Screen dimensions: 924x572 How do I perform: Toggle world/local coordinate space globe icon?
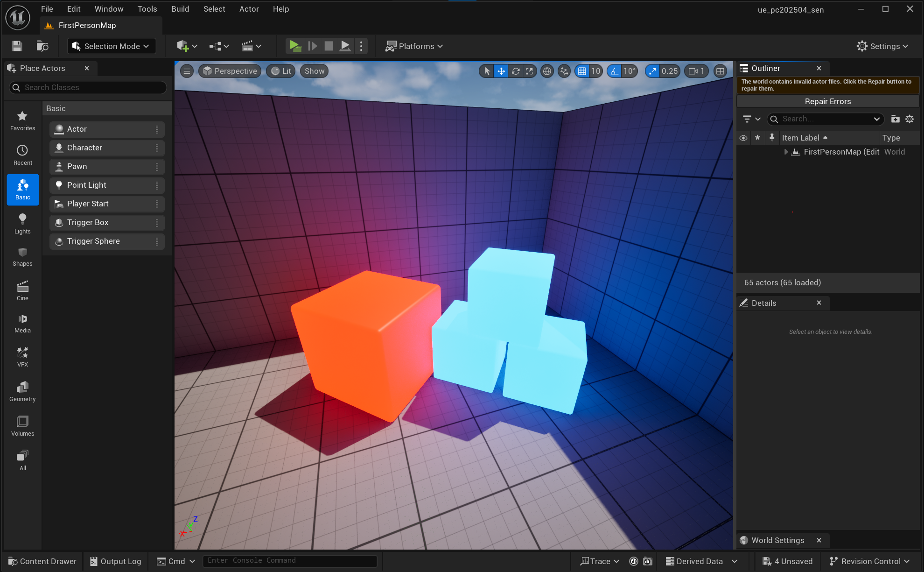547,71
